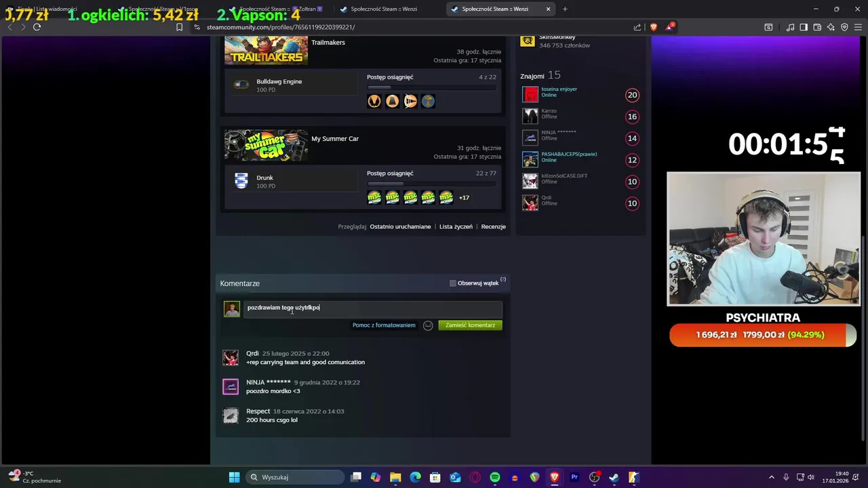This screenshot has width=868, height=488.
Task: Click the '200 hours csgo lol' comment text
Action: tap(272, 420)
